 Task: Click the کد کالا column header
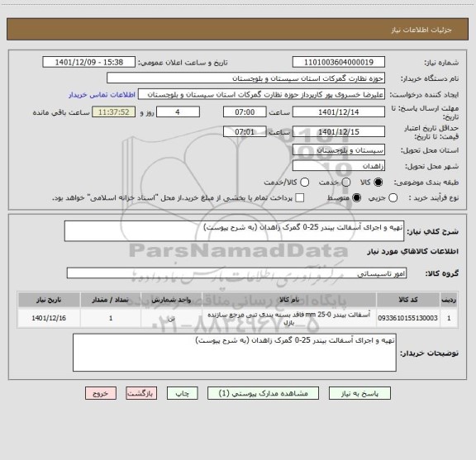point(408,300)
